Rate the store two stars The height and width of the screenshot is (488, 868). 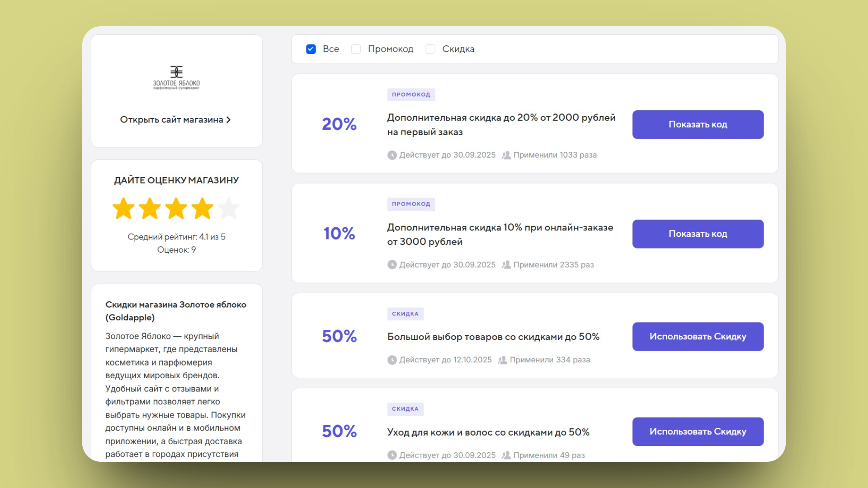tap(150, 208)
